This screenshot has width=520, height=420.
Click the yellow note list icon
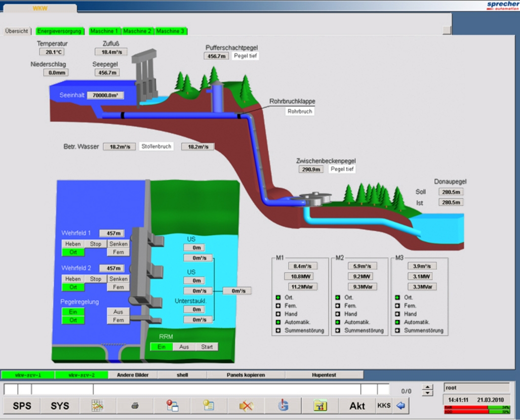[208, 406]
